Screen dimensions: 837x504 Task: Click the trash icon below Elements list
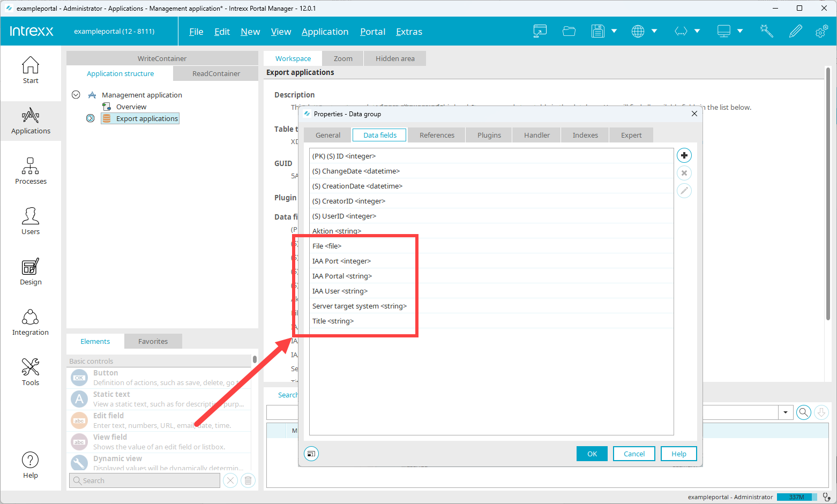(x=248, y=480)
